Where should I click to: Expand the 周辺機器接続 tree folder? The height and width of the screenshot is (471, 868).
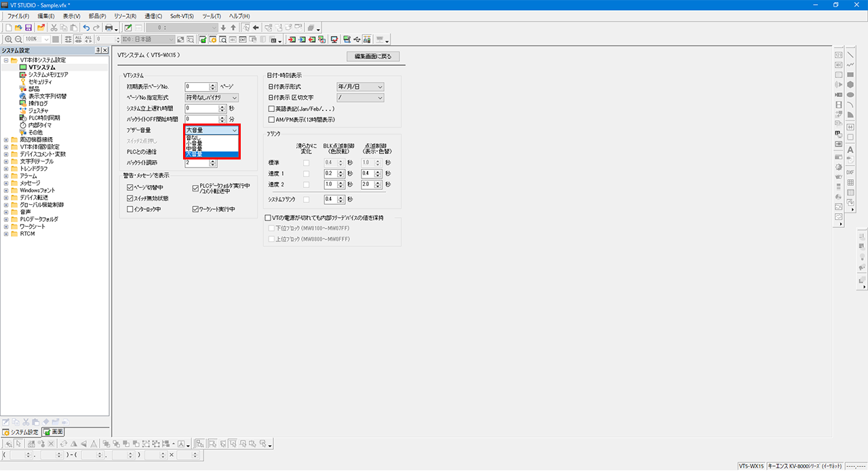[6, 140]
